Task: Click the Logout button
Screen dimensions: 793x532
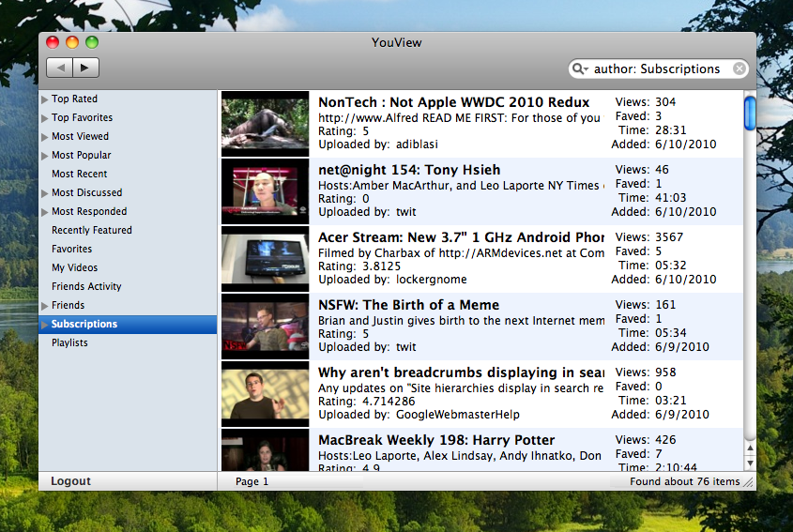Action: coord(70,481)
